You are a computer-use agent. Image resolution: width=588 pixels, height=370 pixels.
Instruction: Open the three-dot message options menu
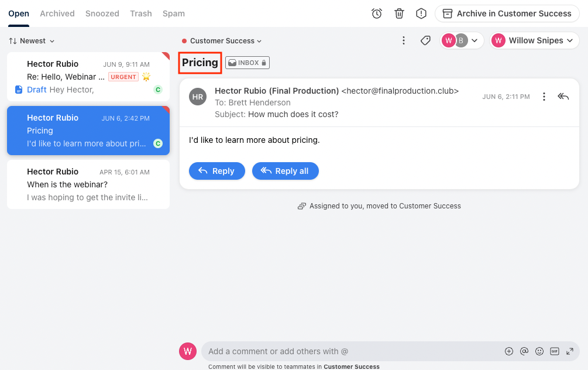[x=544, y=97]
